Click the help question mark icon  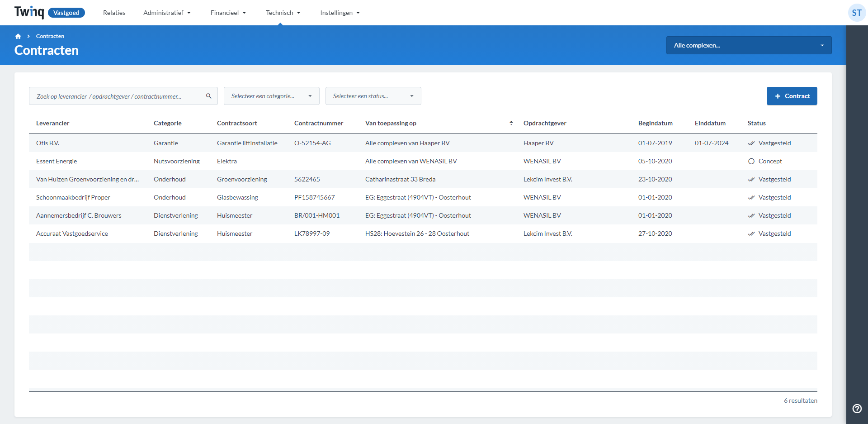point(857,409)
